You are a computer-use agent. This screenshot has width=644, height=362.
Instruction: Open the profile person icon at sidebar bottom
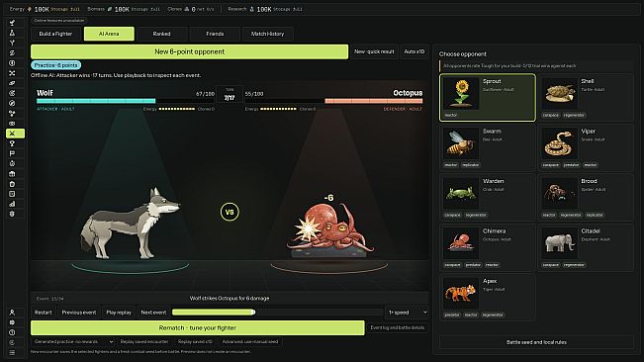point(12,313)
